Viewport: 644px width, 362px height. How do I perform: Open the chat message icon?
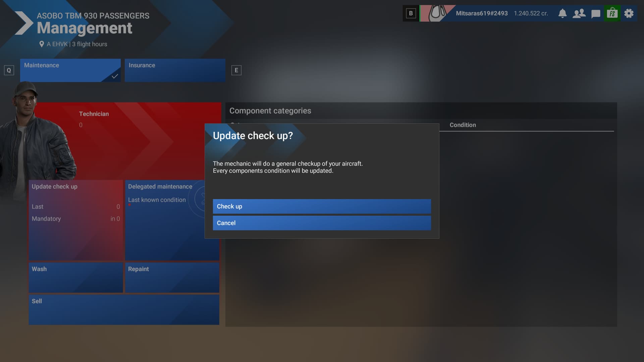click(596, 14)
